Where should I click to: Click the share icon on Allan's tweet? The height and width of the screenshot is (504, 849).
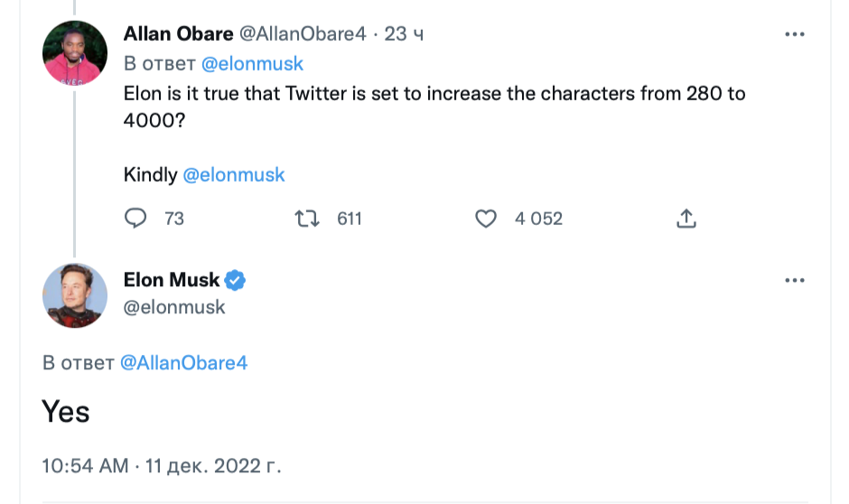click(x=686, y=219)
